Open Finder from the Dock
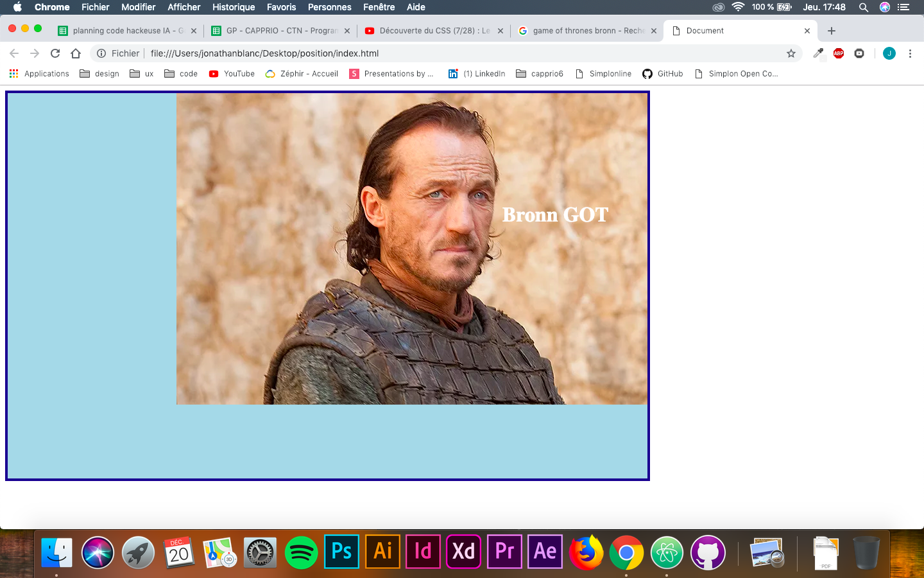 tap(56, 552)
